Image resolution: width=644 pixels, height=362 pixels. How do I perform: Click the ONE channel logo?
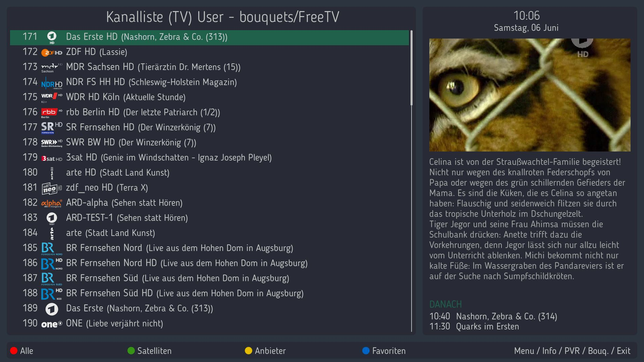tap(52, 324)
